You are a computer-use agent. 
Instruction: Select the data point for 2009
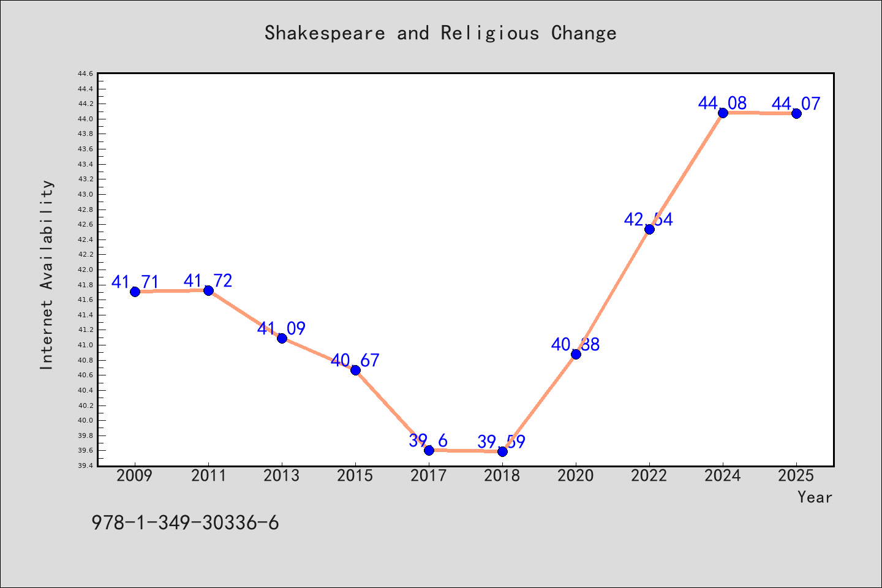tap(135, 292)
